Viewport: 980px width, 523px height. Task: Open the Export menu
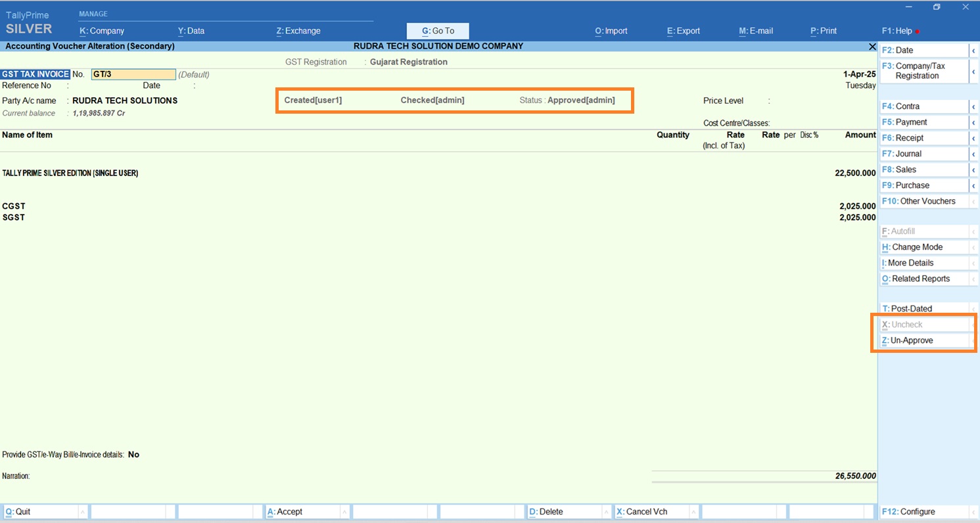(x=684, y=31)
